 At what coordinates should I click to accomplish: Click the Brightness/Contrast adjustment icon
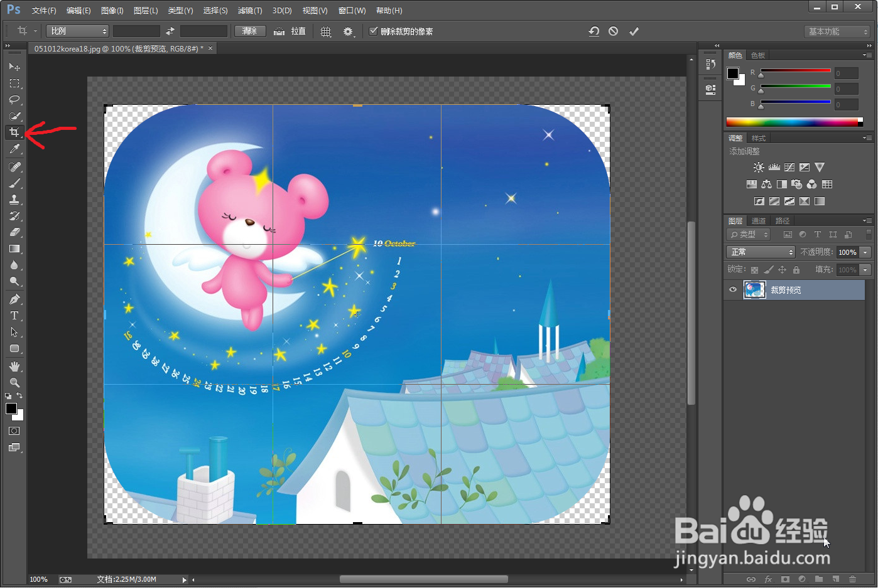point(759,168)
